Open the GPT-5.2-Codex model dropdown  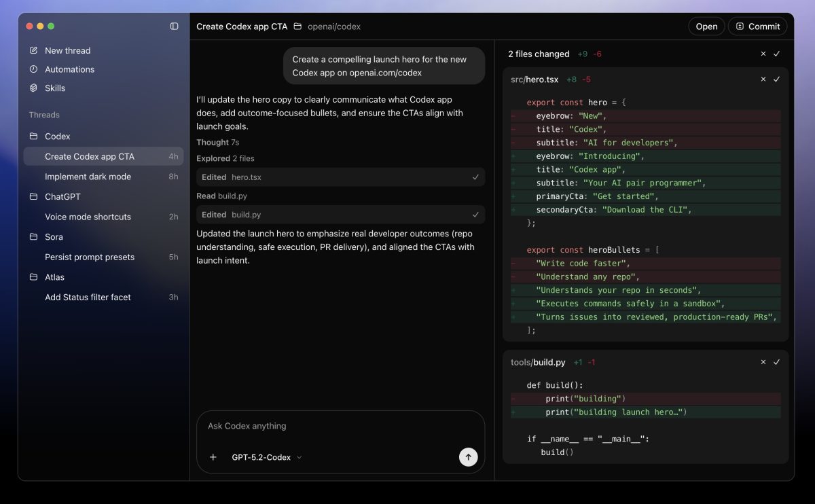(x=268, y=457)
